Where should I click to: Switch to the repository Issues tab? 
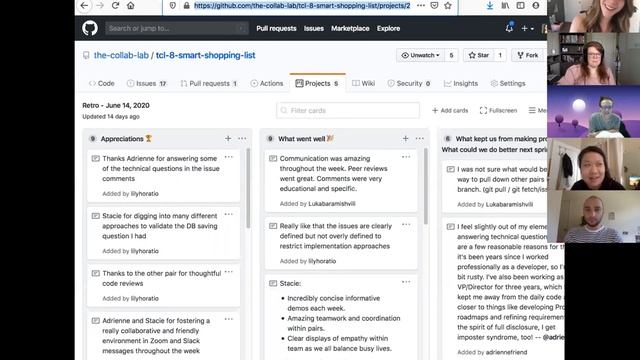tap(147, 83)
